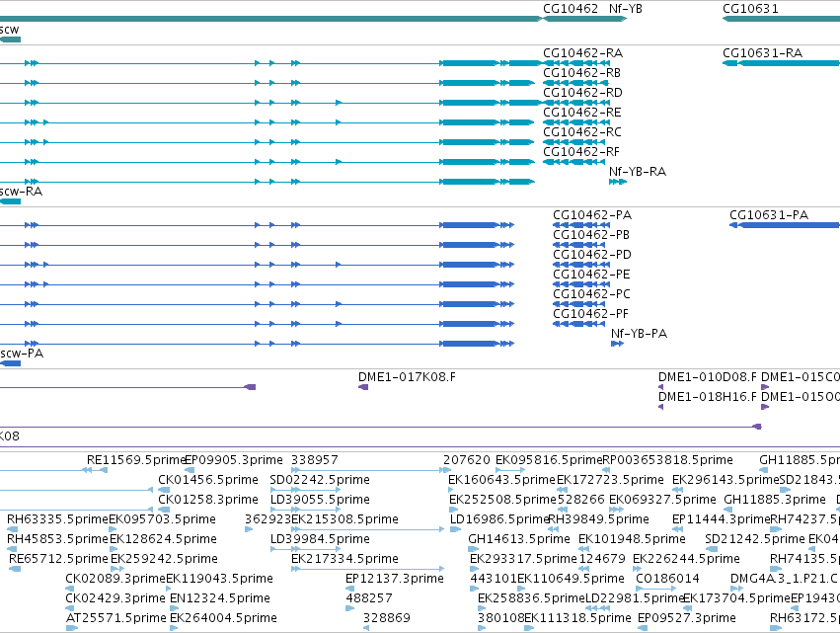Click the 488257 EST label
Screen dimensions: 840x633
(x=369, y=598)
